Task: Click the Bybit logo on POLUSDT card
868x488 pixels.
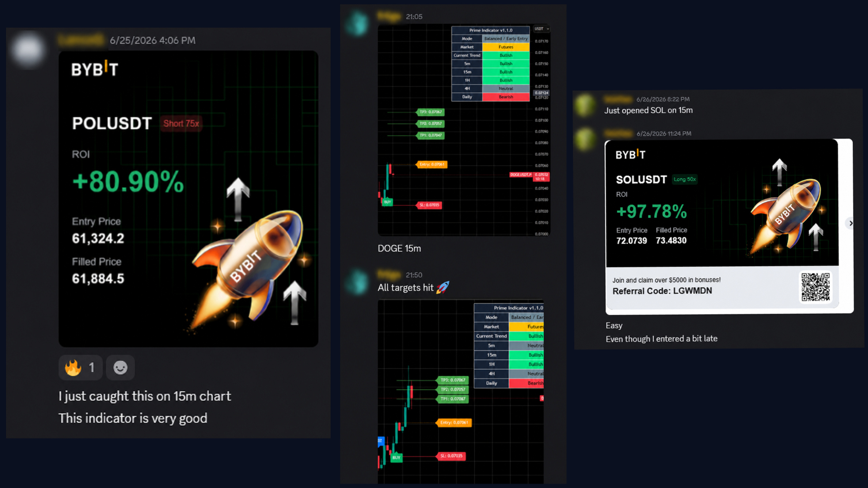Action: click(95, 69)
